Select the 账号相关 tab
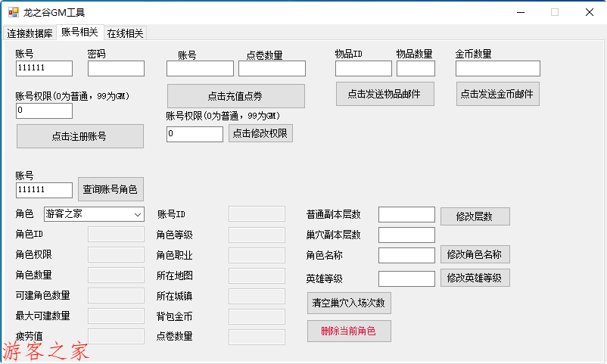 [x=79, y=33]
